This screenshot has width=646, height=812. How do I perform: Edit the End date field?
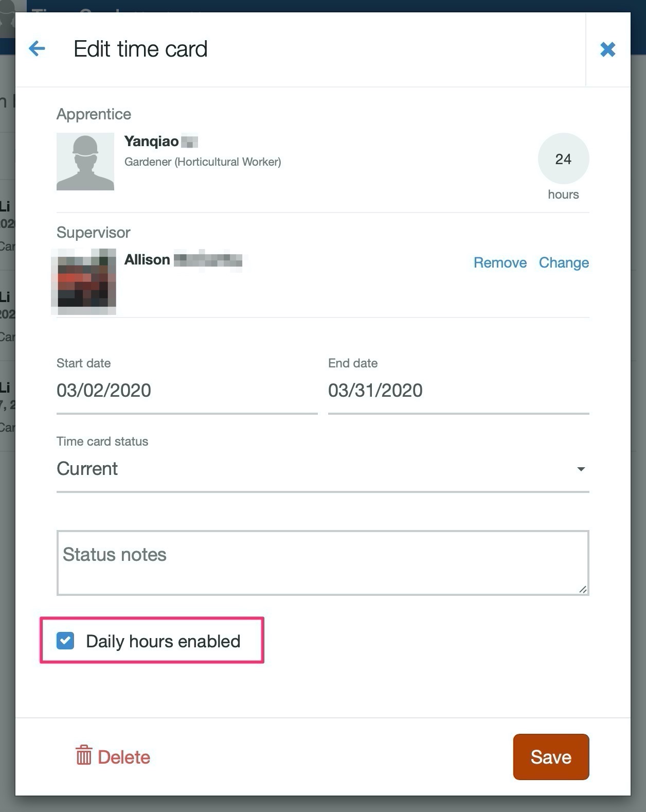point(458,391)
